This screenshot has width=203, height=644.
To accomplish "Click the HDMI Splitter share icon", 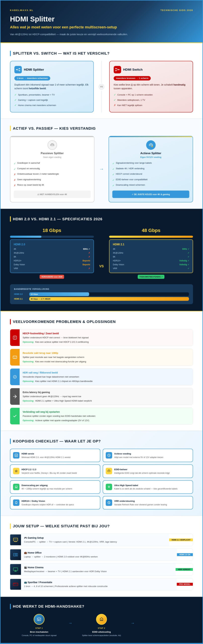I will 18,70.
